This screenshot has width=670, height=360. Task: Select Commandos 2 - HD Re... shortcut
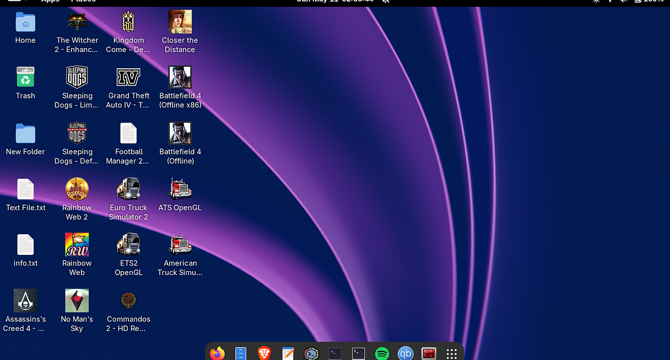point(128,301)
